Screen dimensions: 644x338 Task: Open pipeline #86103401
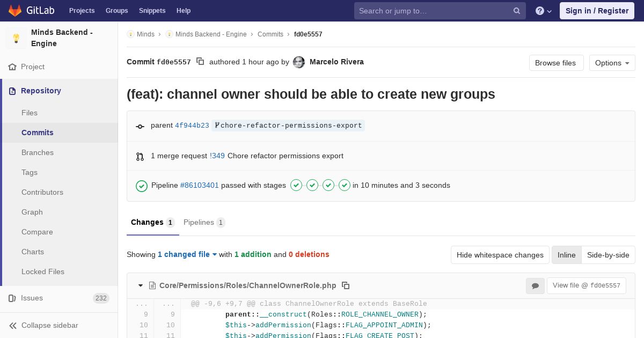tap(200, 185)
